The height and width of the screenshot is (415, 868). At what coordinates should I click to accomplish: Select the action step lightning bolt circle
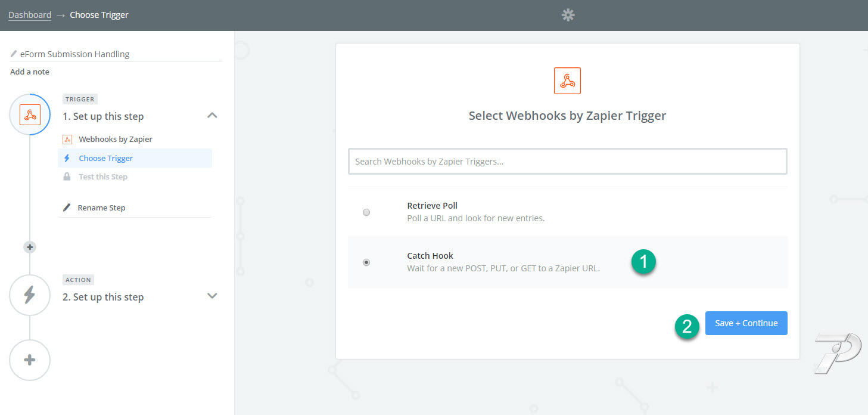[30, 295]
